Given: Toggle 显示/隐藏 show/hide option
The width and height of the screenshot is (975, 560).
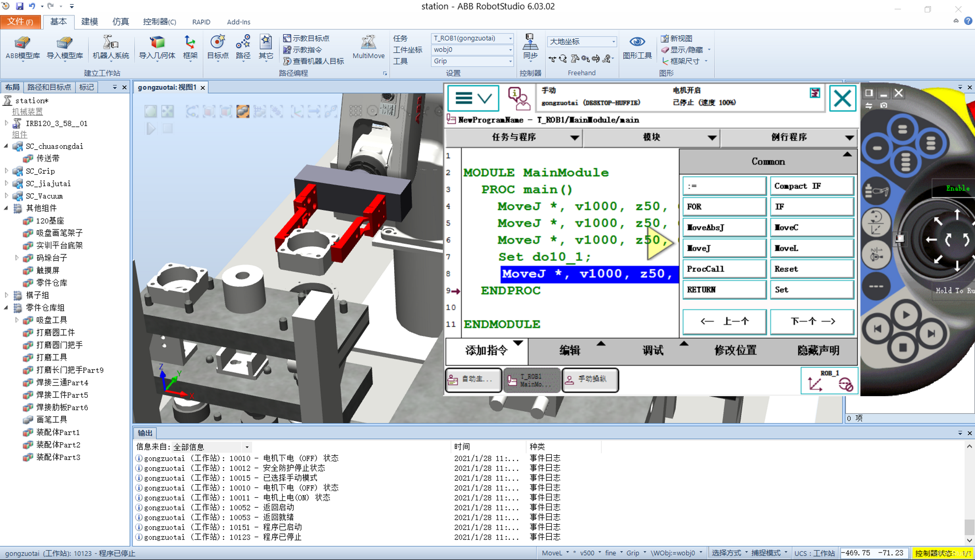Looking at the screenshot, I should (685, 50).
